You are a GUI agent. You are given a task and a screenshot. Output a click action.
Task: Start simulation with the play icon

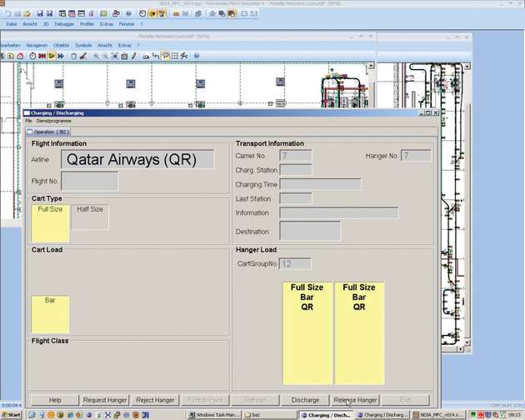click(52, 57)
